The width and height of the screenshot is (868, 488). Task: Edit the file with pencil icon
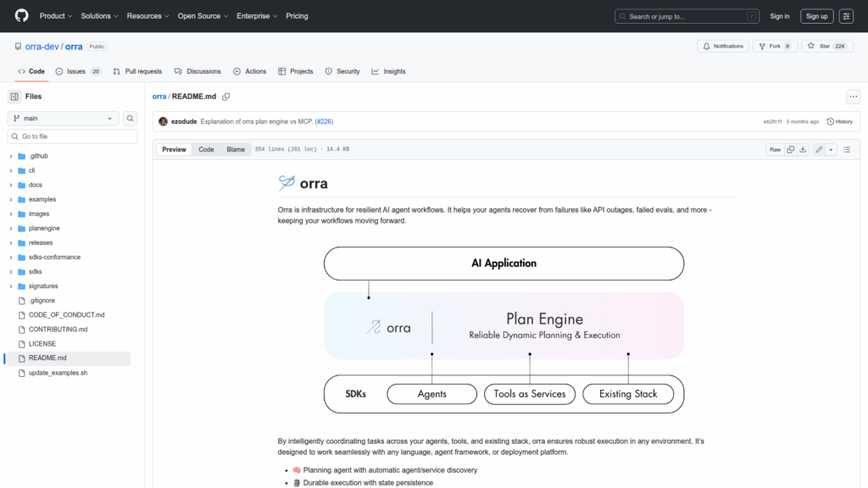819,149
